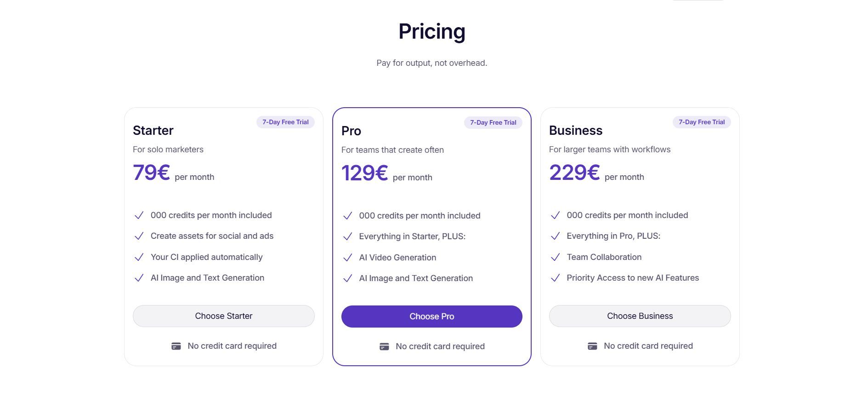Screen dimensions: 868x403
Task: Click the 229€ price in the Business card
Action: 574,173
